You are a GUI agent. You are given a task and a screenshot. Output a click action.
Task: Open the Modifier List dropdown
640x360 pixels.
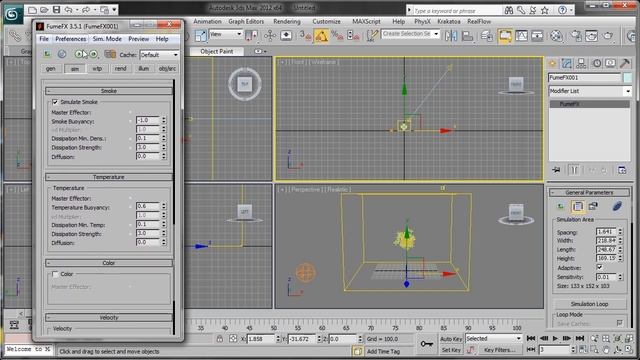(x=590, y=91)
